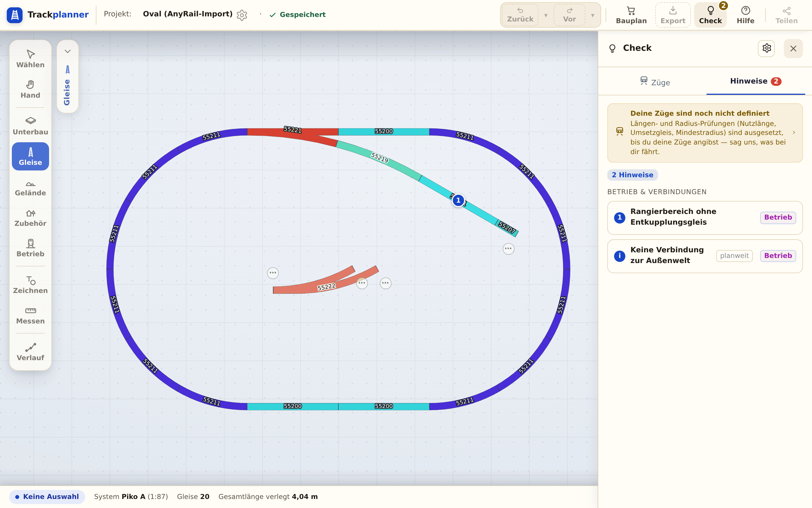Click the planweit tag

pos(734,256)
